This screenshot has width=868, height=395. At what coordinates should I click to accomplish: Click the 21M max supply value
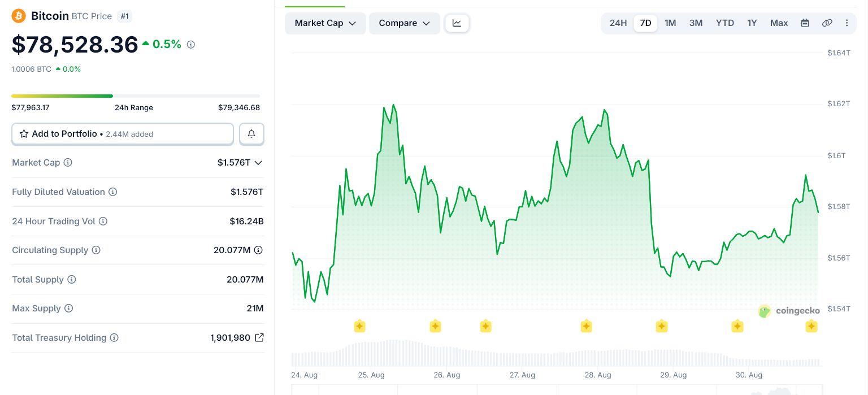click(x=255, y=309)
